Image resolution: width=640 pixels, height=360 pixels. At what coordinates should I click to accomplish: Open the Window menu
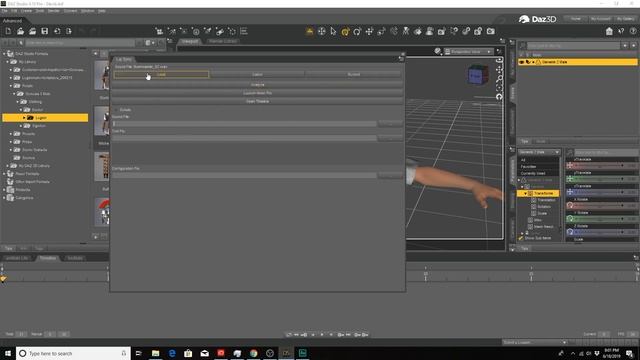coord(87,11)
